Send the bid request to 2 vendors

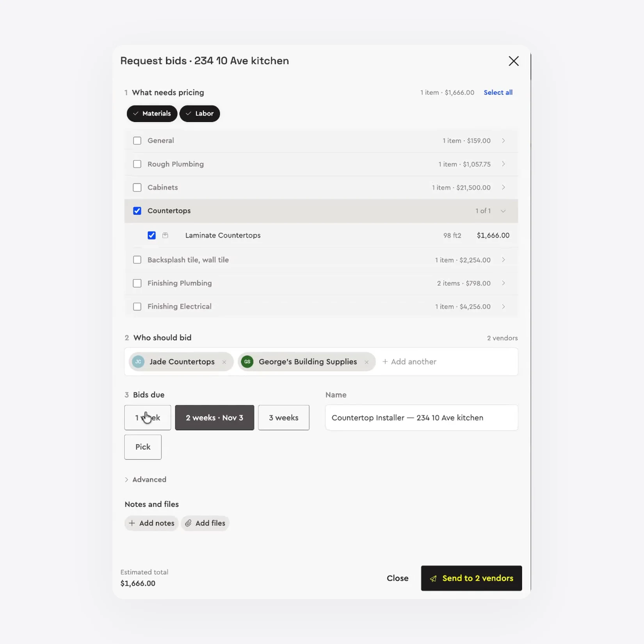click(471, 578)
